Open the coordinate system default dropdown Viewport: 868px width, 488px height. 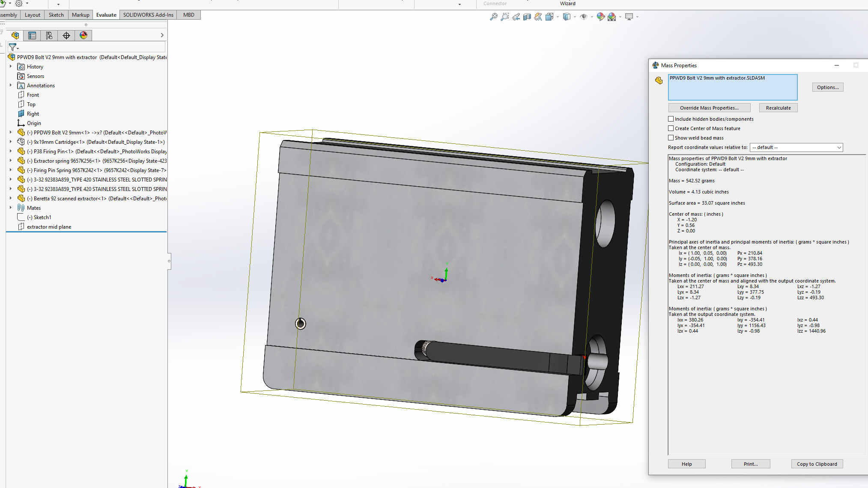(796, 147)
